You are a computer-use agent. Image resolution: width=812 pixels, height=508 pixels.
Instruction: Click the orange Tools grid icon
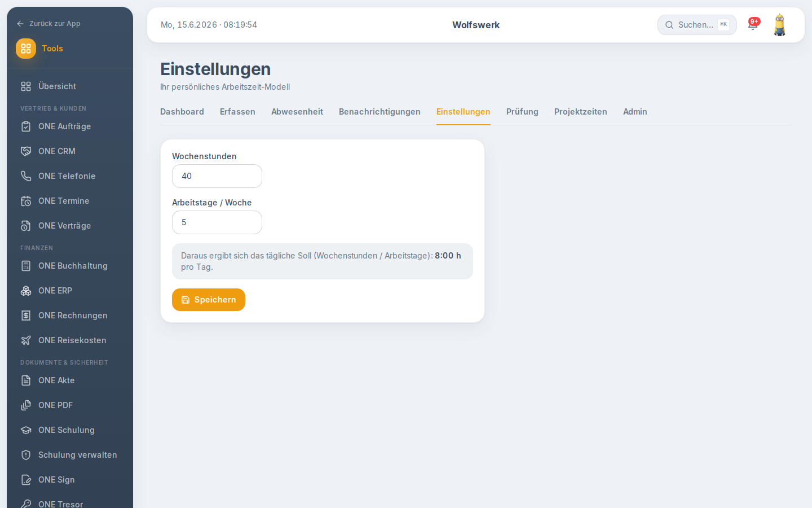(26, 49)
